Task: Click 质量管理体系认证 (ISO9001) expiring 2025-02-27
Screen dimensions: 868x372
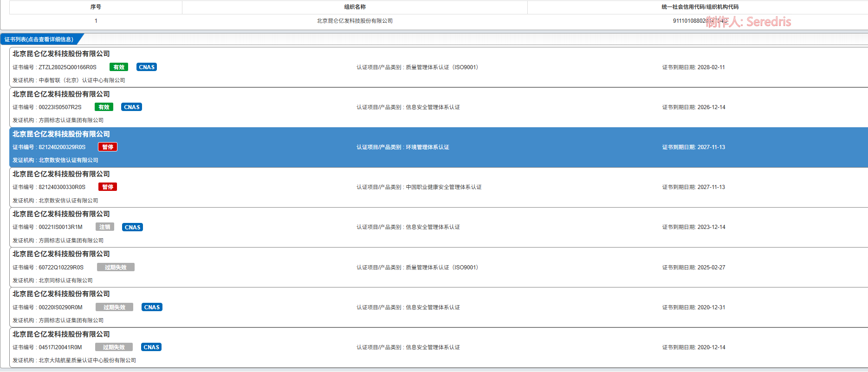Action: (442, 268)
